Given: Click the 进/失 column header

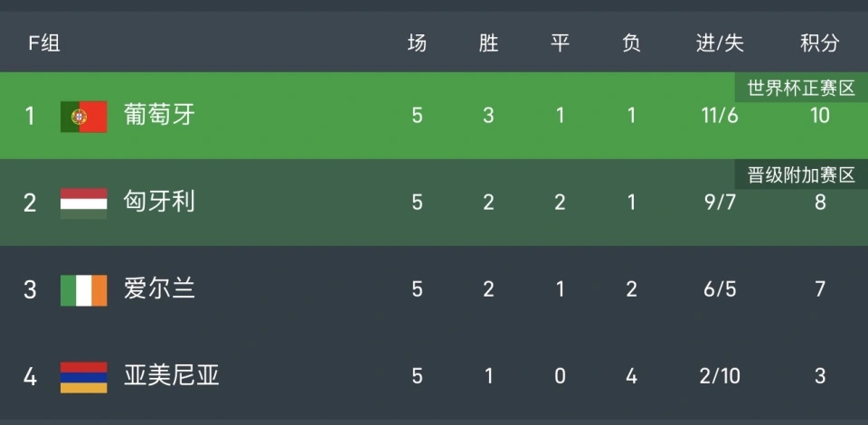Looking at the screenshot, I should (720, 43).
